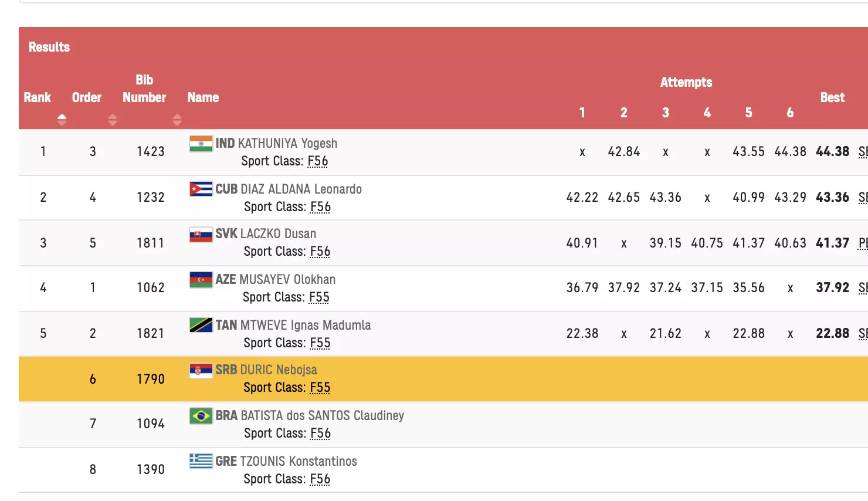Click the Azerbaijan flag icon

tap(201, 280)
